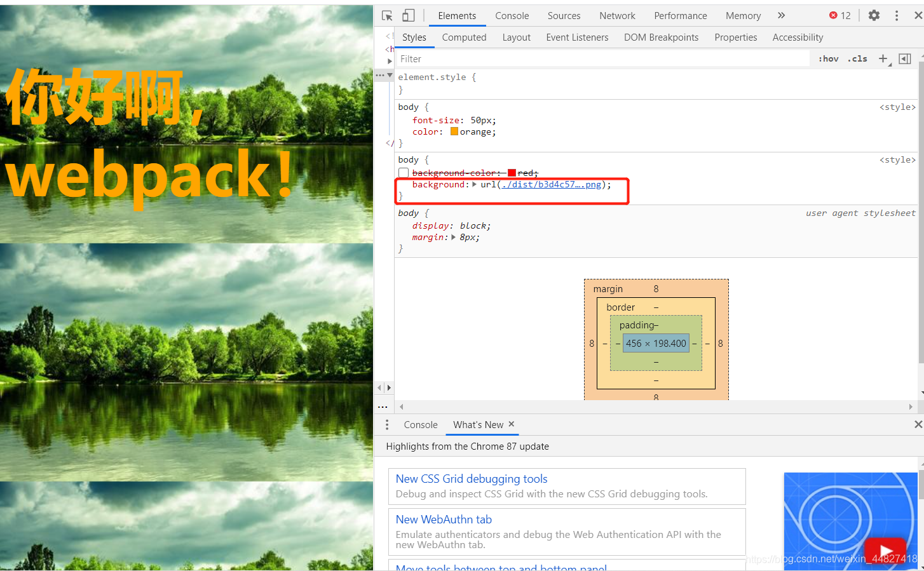
Task: Collapse the selected DOM node arrow
Action: (390, 75)
